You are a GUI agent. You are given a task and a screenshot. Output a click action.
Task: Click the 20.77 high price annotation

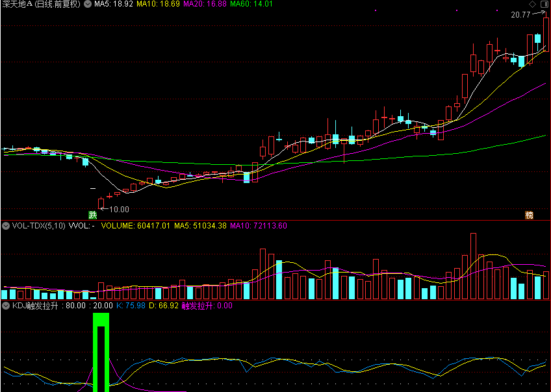520,15
